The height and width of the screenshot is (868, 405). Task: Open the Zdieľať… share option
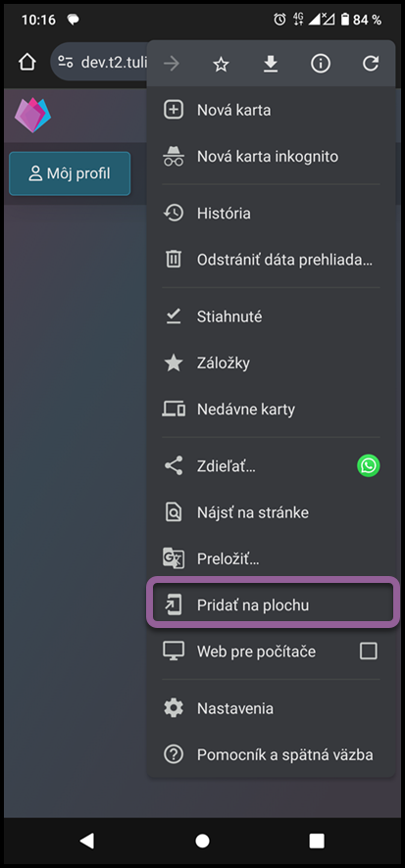[271, 465]
